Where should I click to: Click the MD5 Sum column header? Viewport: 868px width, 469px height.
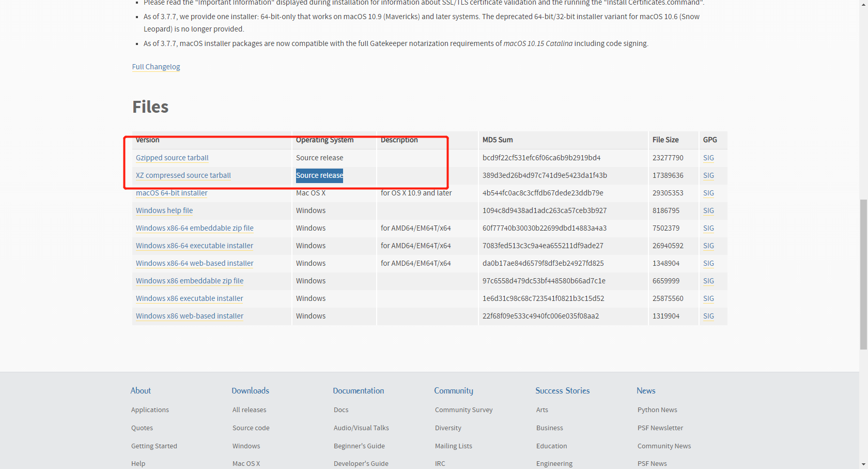[498, 140]
